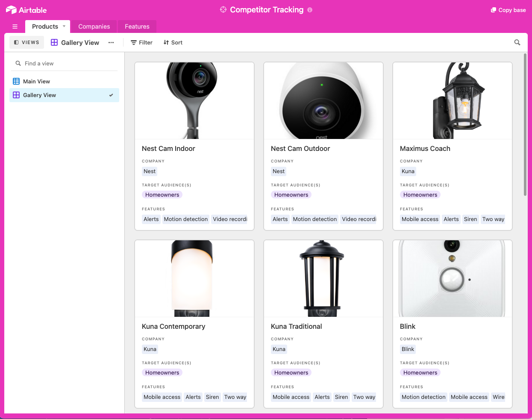532x419 pixels.
Task: Open the Filter options
Action: 141,42
